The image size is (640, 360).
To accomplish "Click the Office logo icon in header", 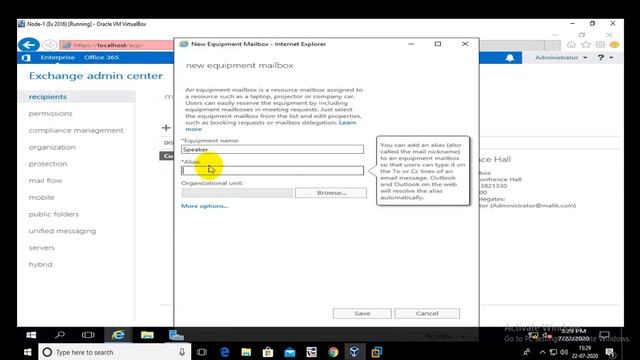I will pos(26,58).
